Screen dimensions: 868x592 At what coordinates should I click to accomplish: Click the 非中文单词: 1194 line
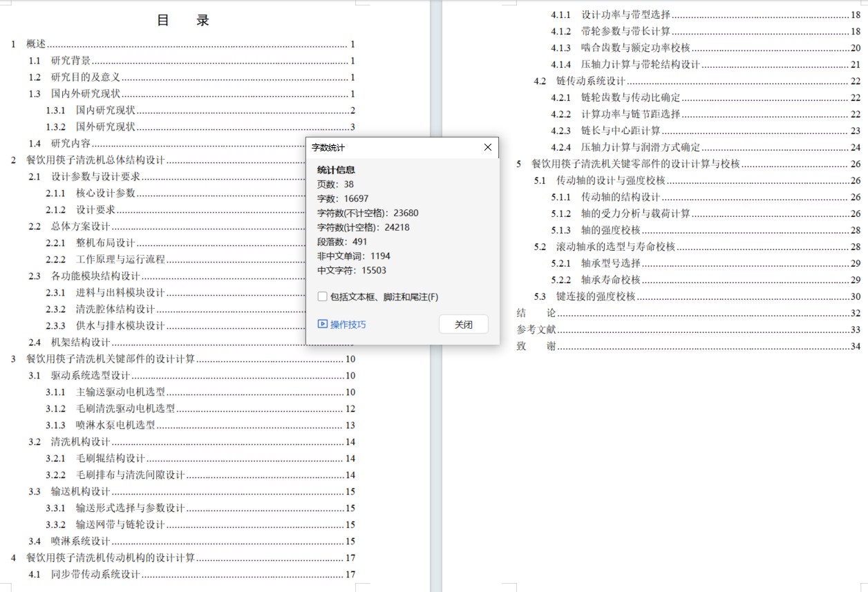tap(354, 256)
